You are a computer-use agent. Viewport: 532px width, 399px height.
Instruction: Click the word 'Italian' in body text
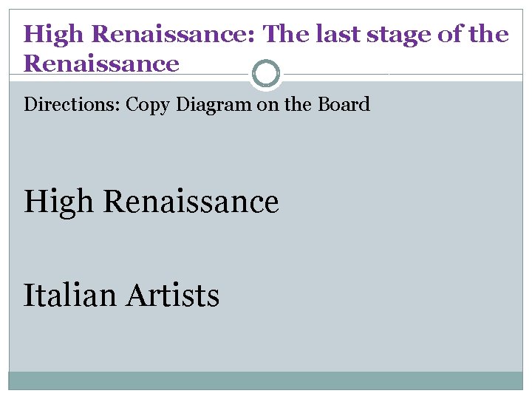pos(70,296)
